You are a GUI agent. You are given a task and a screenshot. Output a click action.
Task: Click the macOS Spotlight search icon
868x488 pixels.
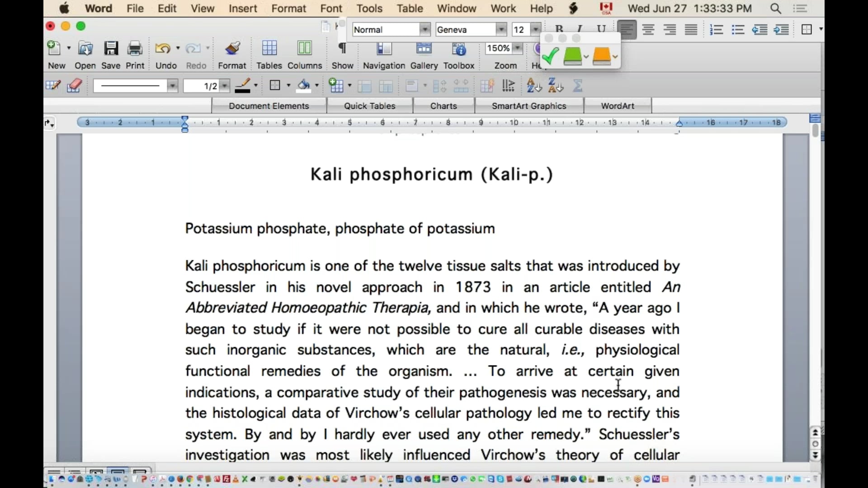click(x=775, y=8)
